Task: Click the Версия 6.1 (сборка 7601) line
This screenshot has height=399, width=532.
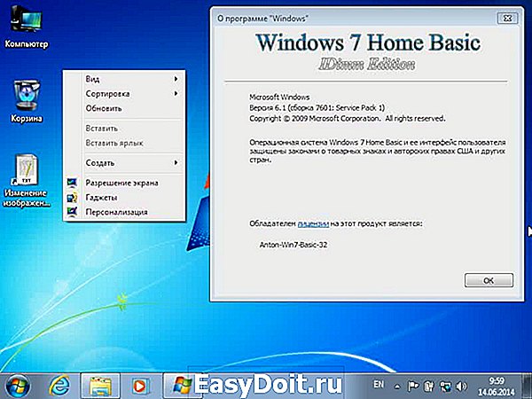Action: coord(317,108)
